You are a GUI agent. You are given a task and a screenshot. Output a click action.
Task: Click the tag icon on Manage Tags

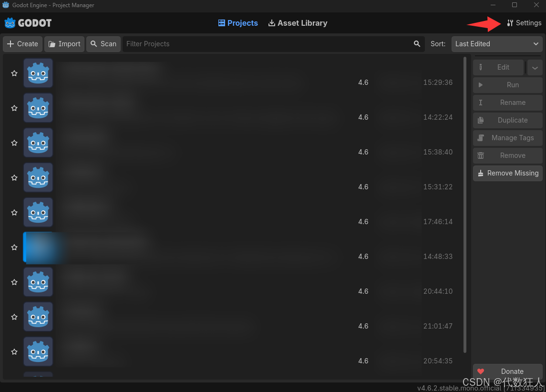coord(481,138)
